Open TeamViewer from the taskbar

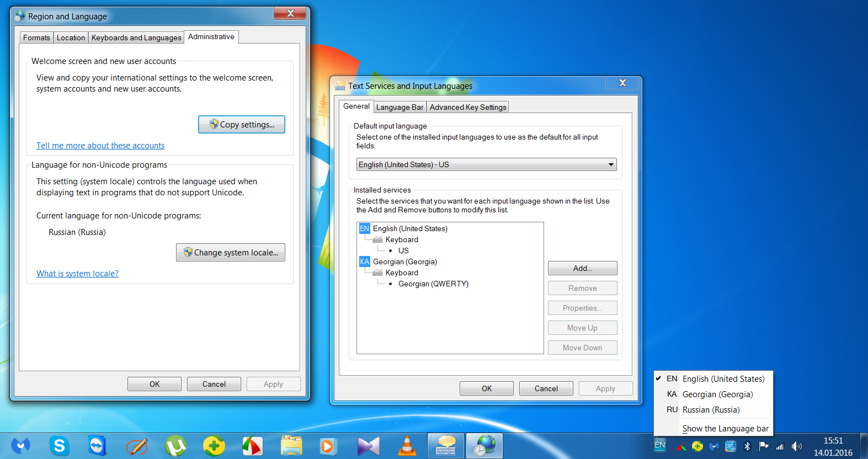coord(97,446)
